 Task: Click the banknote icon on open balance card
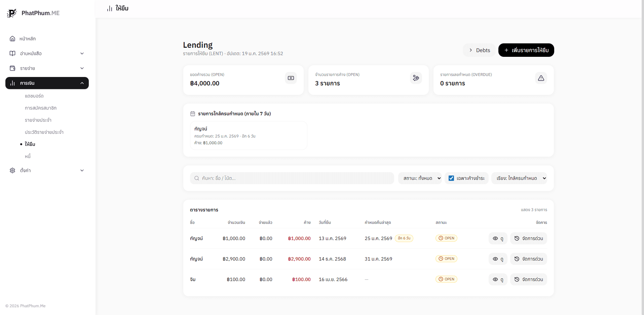point(291,78)
